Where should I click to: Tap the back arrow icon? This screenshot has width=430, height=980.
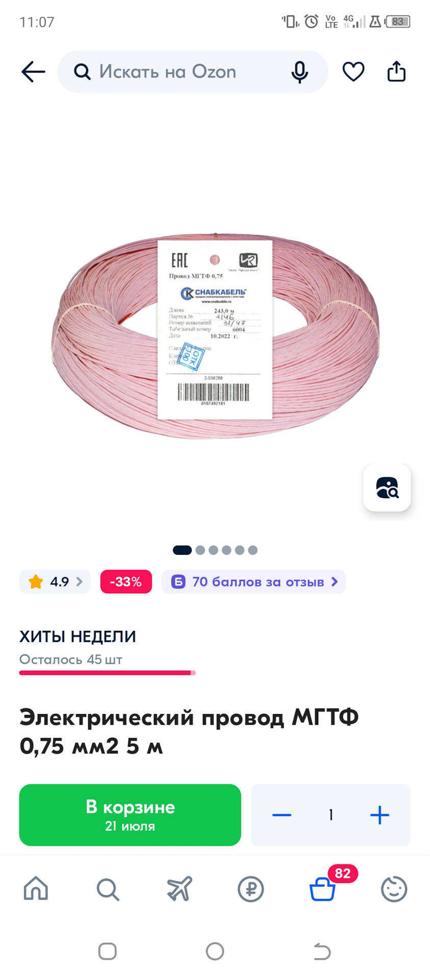click(x=33, y=71)
